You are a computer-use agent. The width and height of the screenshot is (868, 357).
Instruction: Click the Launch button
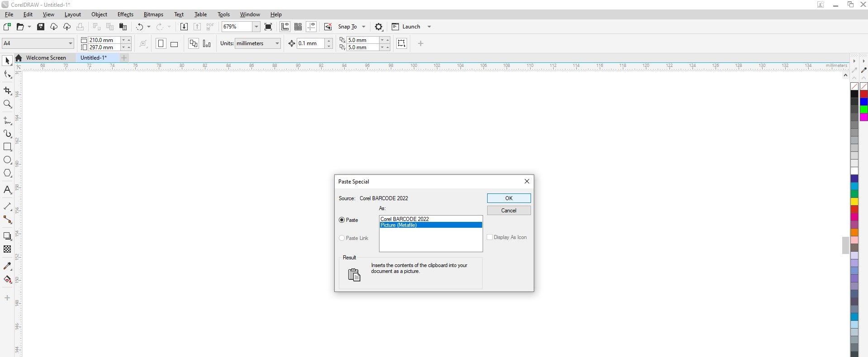point(406,27)
